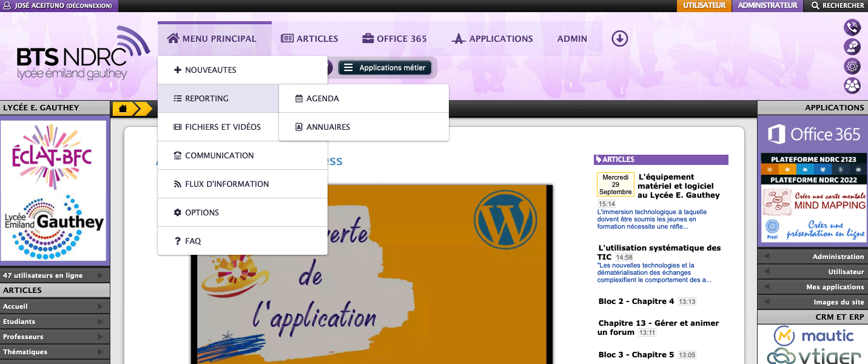Open the group users round icon
868x364 pixels.
(x=852, y=86)
